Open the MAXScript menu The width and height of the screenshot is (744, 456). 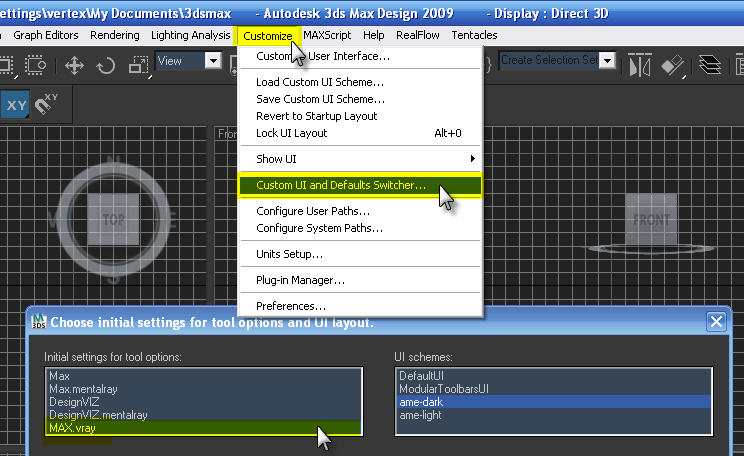tap(327, 35)
